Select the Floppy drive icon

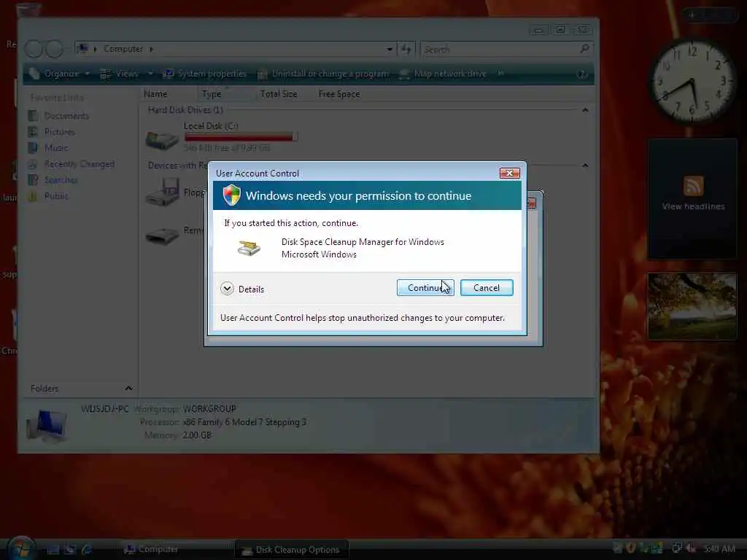pos(162,192)
